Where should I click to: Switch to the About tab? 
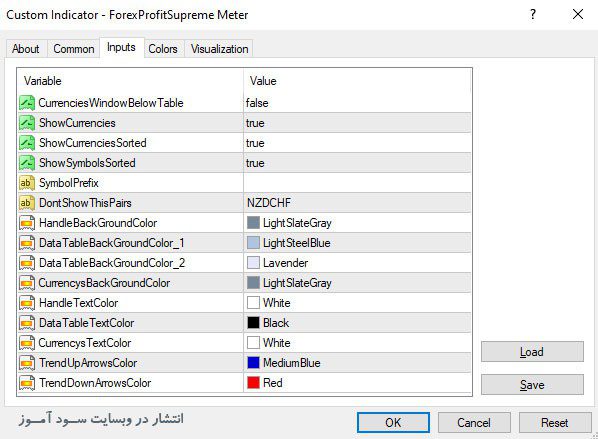click(x=26, y=49)
